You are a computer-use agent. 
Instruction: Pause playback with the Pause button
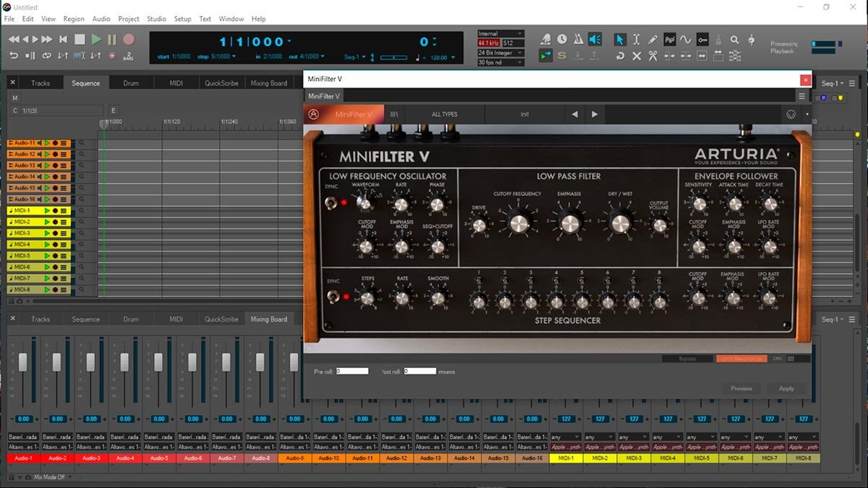(x=112, y=39)
